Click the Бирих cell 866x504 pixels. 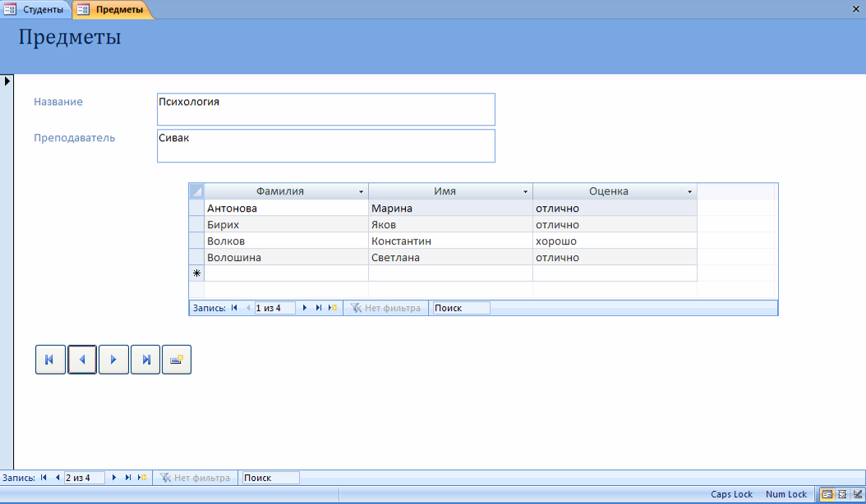pos(286,224)
